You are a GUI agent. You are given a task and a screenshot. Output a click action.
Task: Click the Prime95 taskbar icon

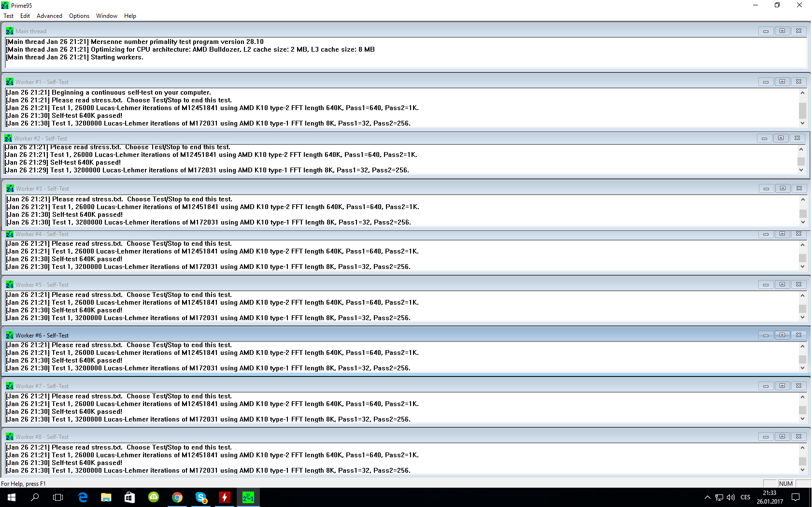248,497
